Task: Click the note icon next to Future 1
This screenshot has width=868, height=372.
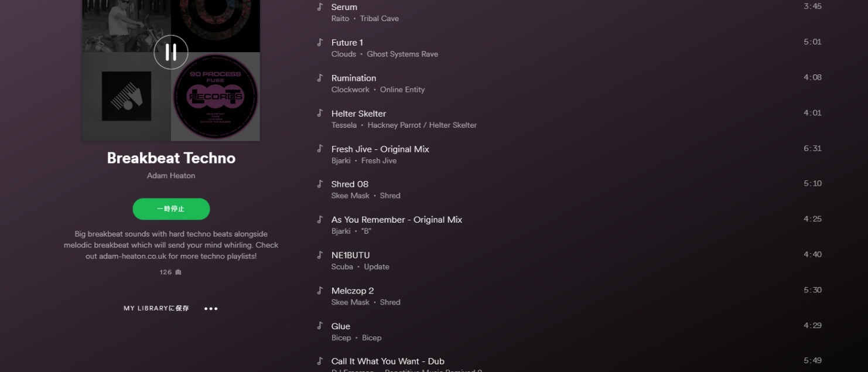Action: point(320,42)
